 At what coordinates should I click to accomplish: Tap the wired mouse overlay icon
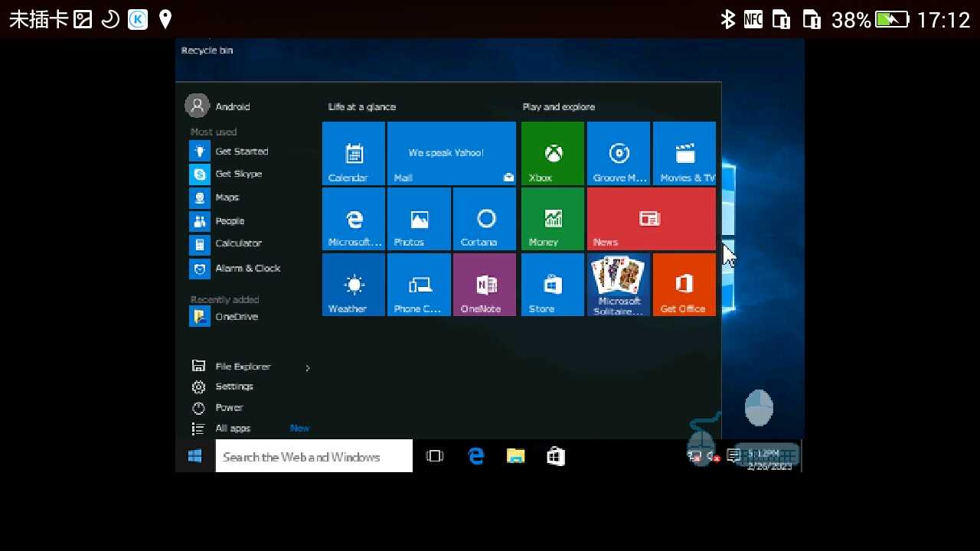[702, 439]
